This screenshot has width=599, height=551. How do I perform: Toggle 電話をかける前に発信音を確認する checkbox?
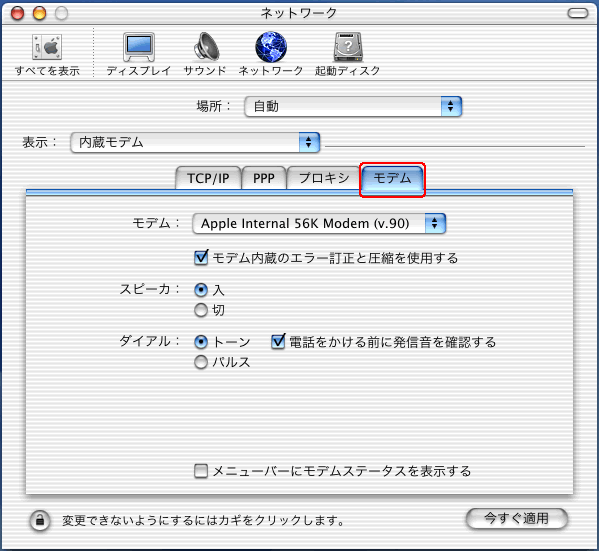(x=278, y=342)
